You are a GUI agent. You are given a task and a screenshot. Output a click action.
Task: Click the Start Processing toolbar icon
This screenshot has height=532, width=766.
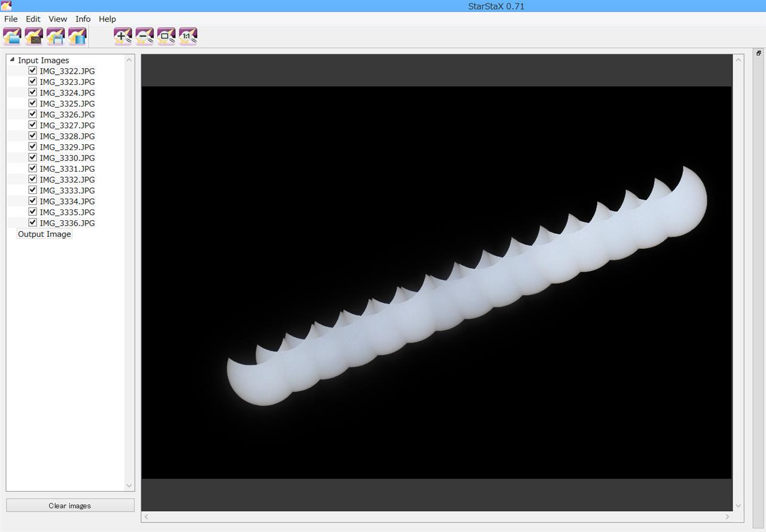77,37
